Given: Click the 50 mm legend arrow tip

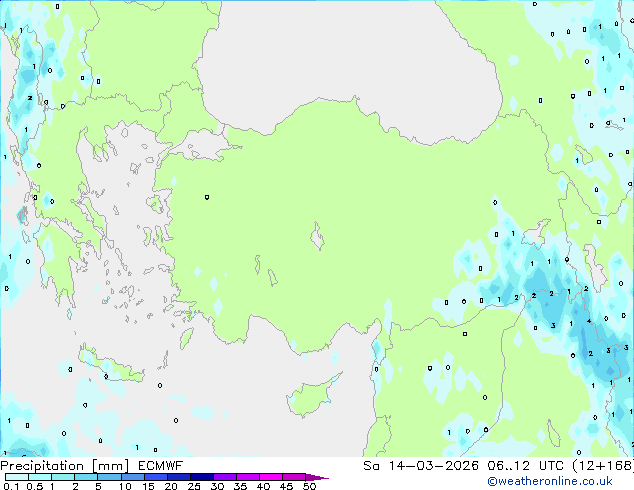Looking at the screenshot, I should click(x=317, y=477).
